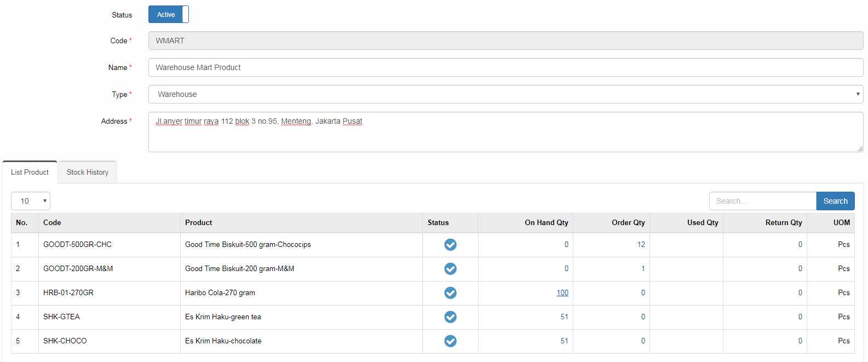This screenshot has height=362, width=868.
Task: Click status check icon for SHK-GTEA row
Action: click(x=450, y=317)
